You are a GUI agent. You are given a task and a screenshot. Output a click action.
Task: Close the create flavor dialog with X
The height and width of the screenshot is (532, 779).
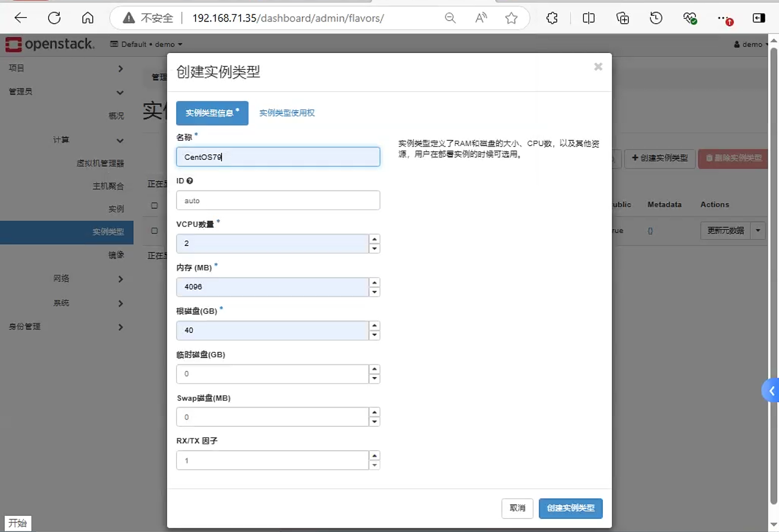(598, 67)
